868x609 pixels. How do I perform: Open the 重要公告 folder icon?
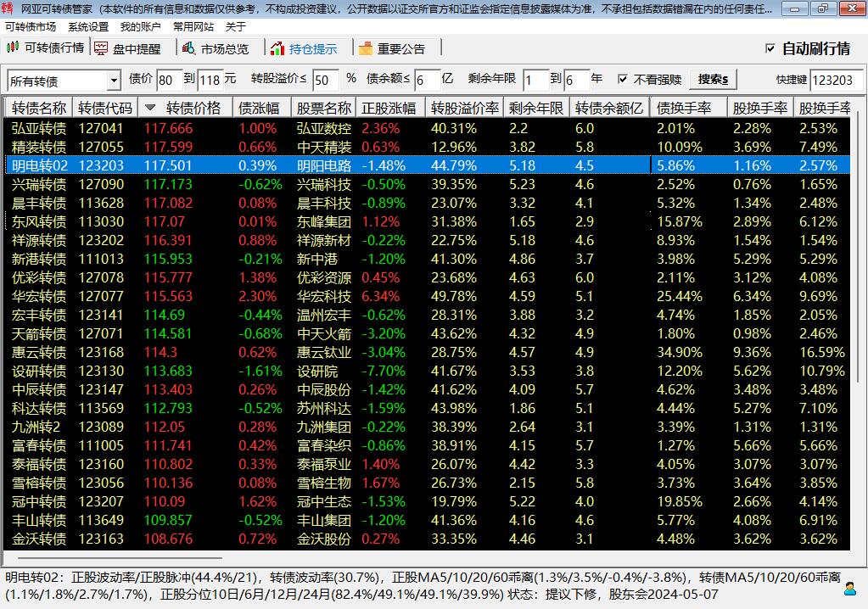pos(366,48)
